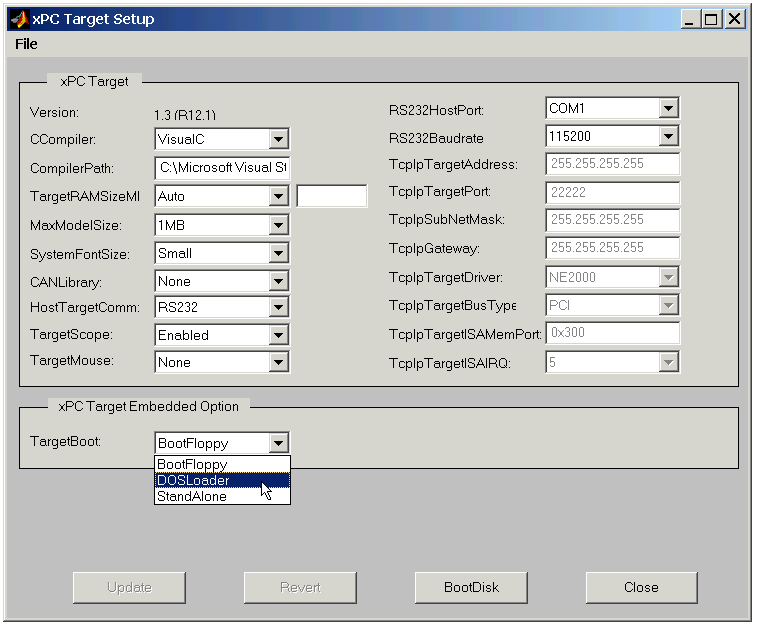Click the CompilerPath input field

point(222,168)
